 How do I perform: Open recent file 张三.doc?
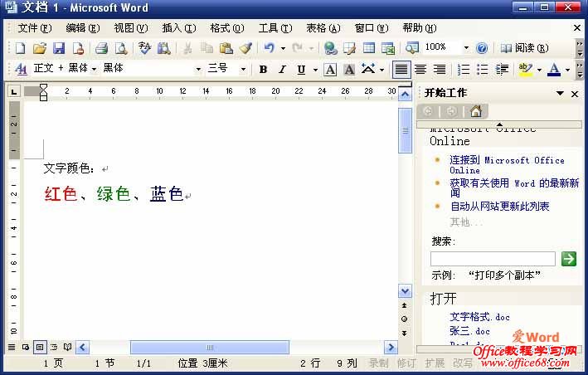[469, 332]
